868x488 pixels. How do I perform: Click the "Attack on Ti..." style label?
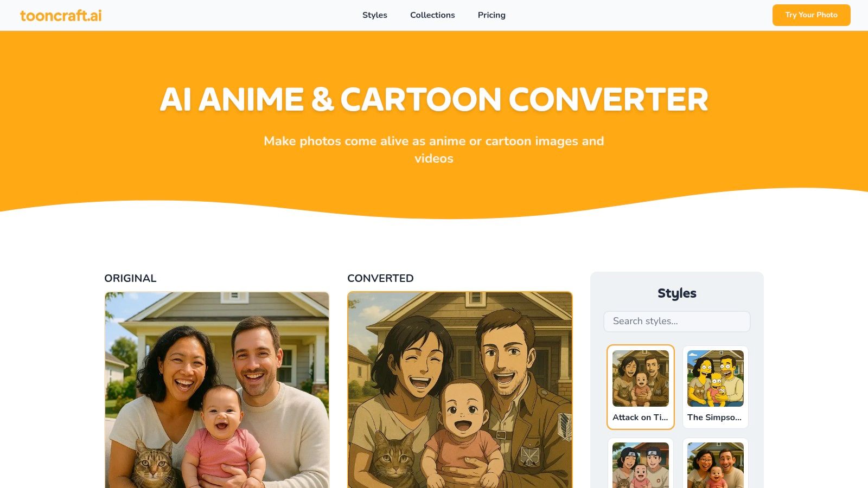[640, 418]
